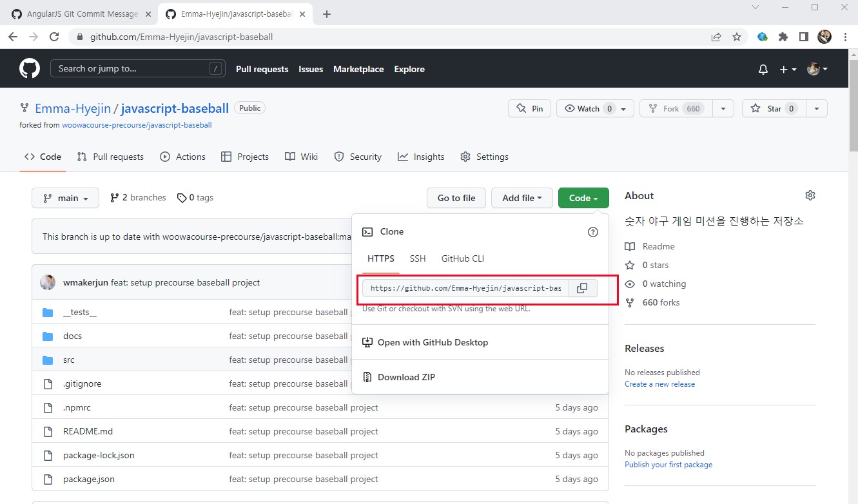Close the AngularJS Git Commit Message tab
The width and height of the screenshot is (858, 504).
click(148, 14)
